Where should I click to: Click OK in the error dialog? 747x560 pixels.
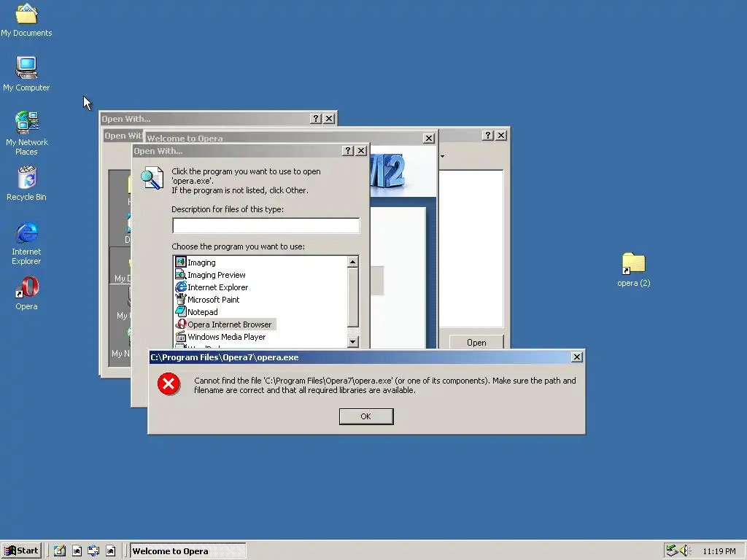[366, 416]
